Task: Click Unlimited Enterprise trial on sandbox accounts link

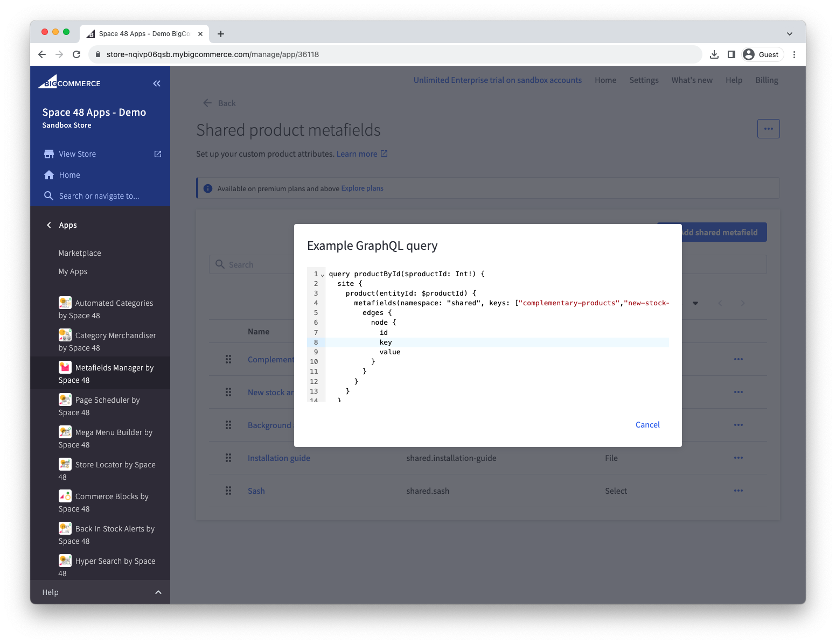Action: 498,80
